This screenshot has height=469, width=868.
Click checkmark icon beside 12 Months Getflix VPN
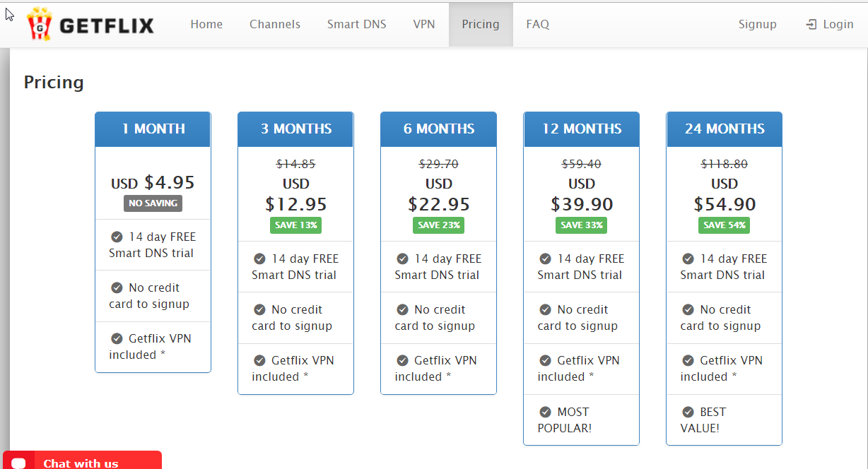point(545,360)
